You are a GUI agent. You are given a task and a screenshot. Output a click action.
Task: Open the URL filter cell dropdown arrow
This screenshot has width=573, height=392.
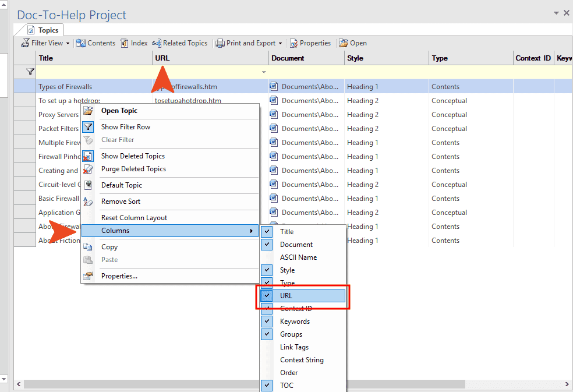point(264,72)
